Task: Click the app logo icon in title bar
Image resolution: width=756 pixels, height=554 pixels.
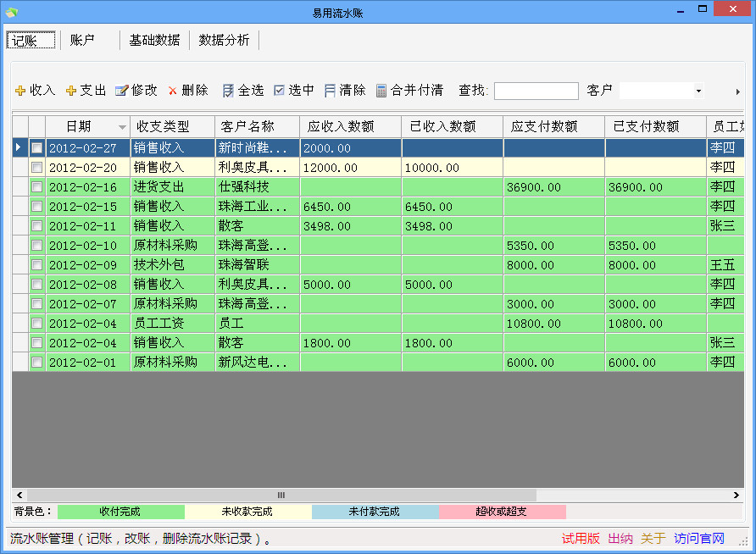Action: pyautogui.click(x=12, y=12)
